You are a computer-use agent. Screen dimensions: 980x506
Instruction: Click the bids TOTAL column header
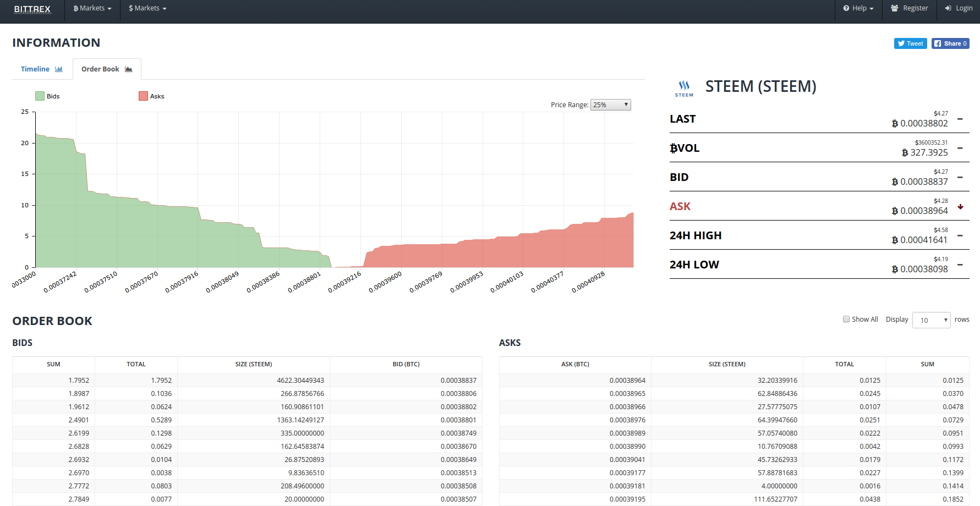tap(136, 364)
